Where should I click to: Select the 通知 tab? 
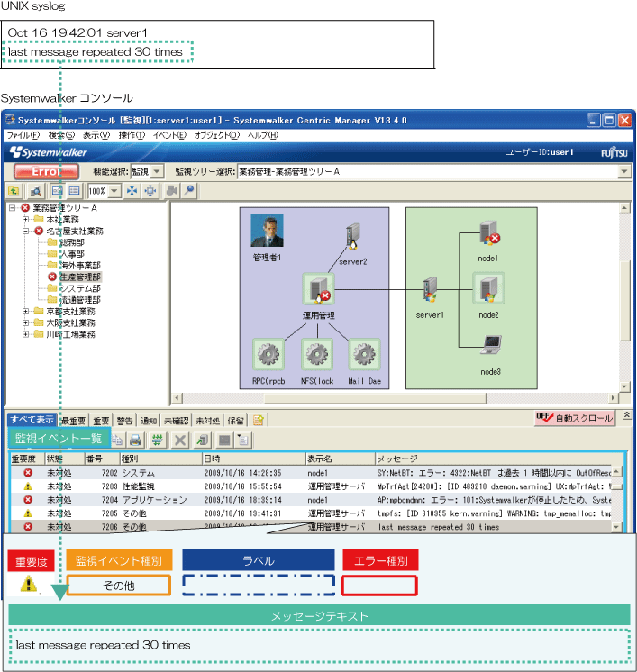coord(149,421)
